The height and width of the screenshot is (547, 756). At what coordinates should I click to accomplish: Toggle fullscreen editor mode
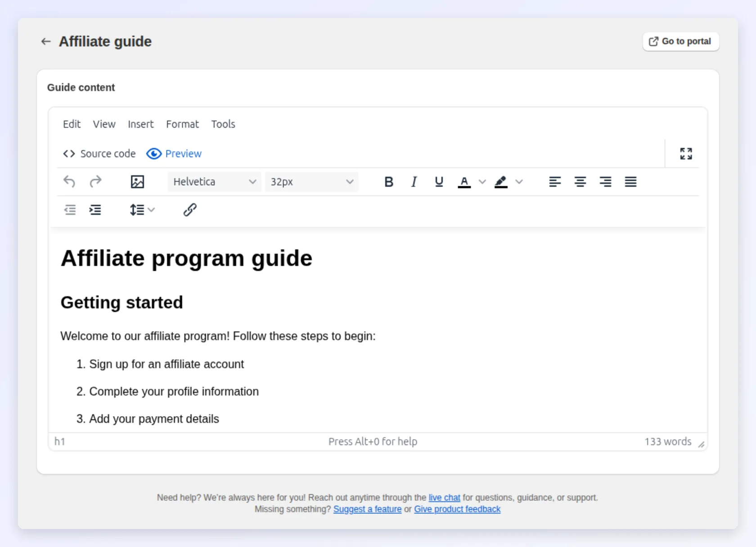[x=686, y=154]
